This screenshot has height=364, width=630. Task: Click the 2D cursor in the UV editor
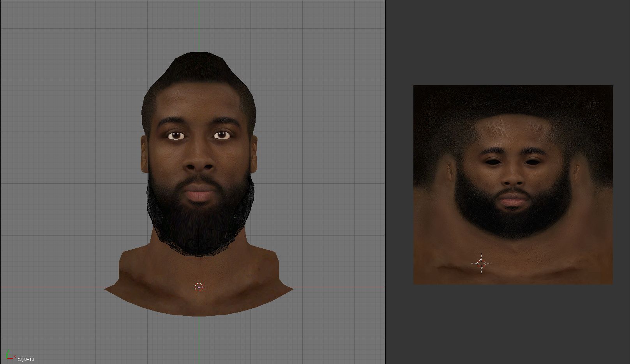pyautogui.click(x=481, y=264)
